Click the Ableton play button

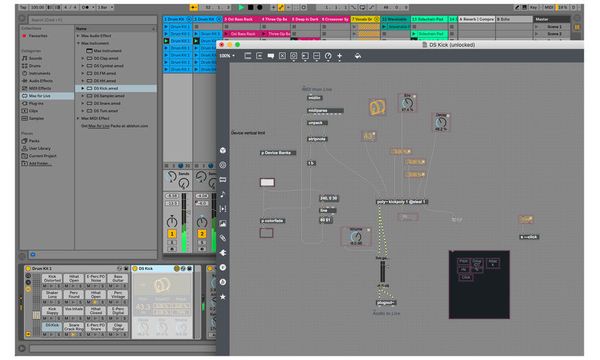pyautogui.click(x=241, y=7)
